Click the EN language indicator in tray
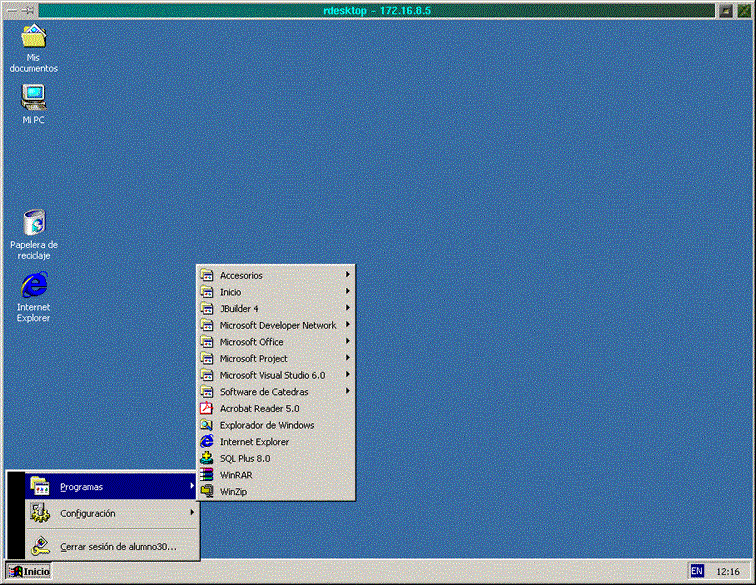 (x=697, y=571)
